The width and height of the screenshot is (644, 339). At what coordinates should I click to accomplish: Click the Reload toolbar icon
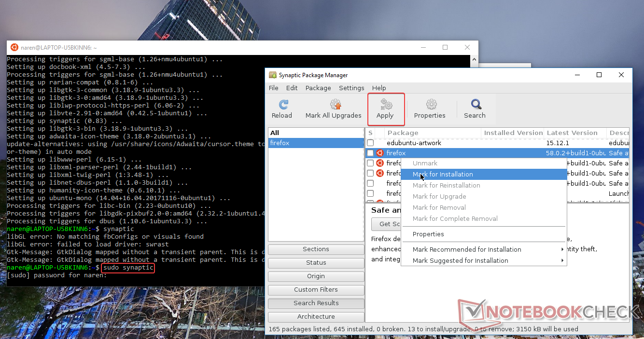(x=283, y=104)
